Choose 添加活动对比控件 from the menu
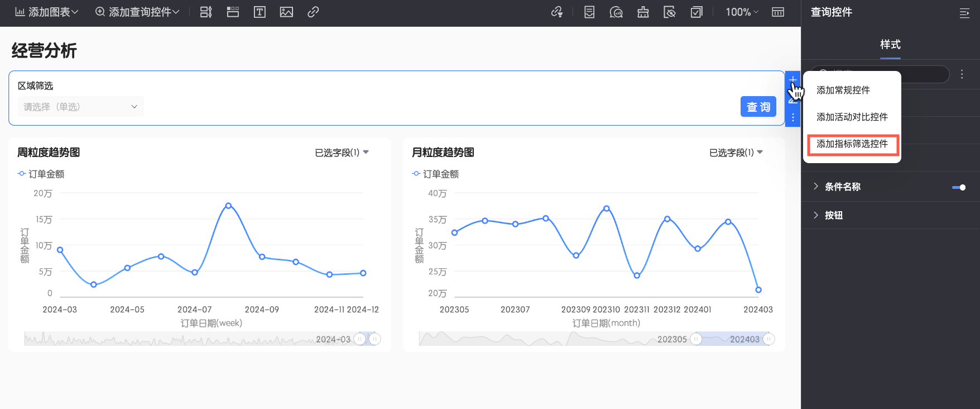This screenshot has height=409, width=980. click(852, 117)
